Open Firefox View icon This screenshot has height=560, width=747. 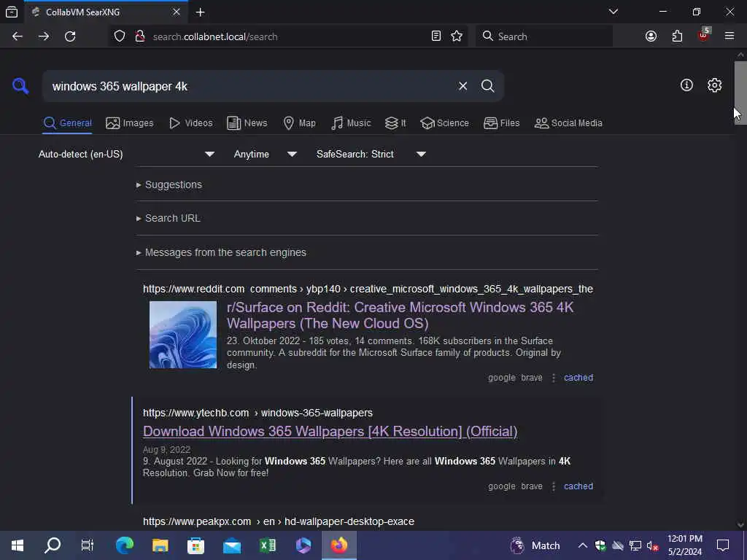pyautogui.click(x=12, y=12)
